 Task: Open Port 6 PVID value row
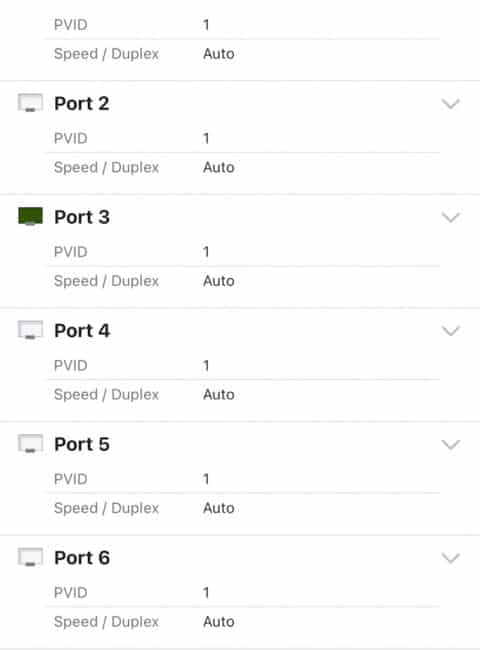[x=242, y=592]
